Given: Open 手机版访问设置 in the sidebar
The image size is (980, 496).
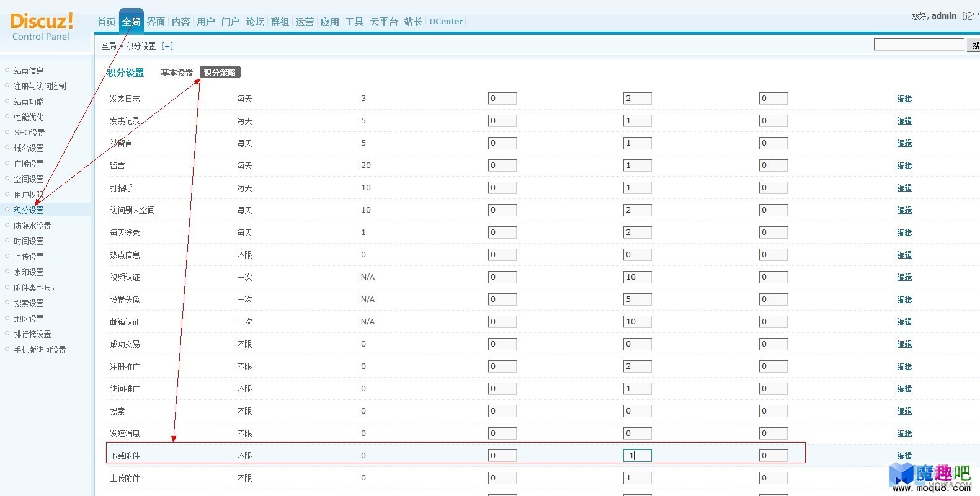Looking at the screenshot, I should pyautogui.click(x=40, y=350).
